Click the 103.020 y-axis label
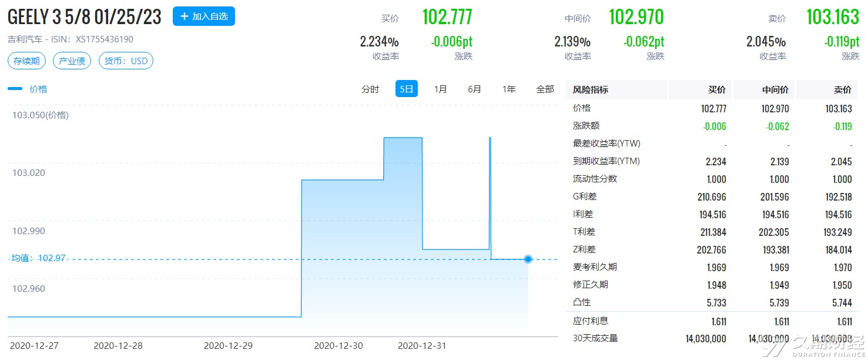This screenshot has height=360, width=868. click(x=29, y=173)
